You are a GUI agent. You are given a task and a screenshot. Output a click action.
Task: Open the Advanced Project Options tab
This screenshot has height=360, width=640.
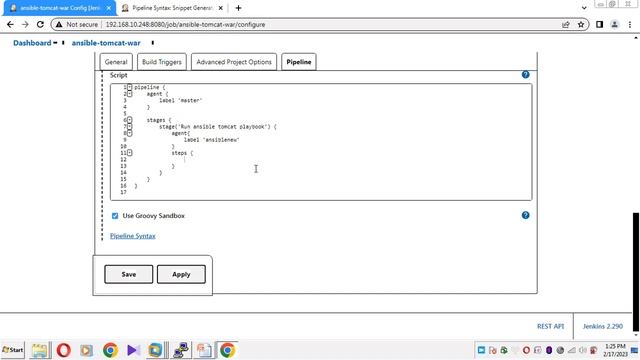tap(234, 62)
